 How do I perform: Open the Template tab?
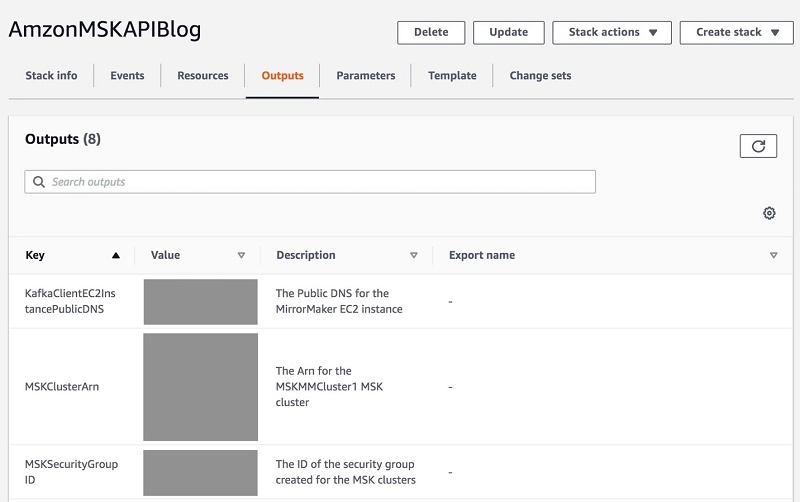[x=452, y=75]
